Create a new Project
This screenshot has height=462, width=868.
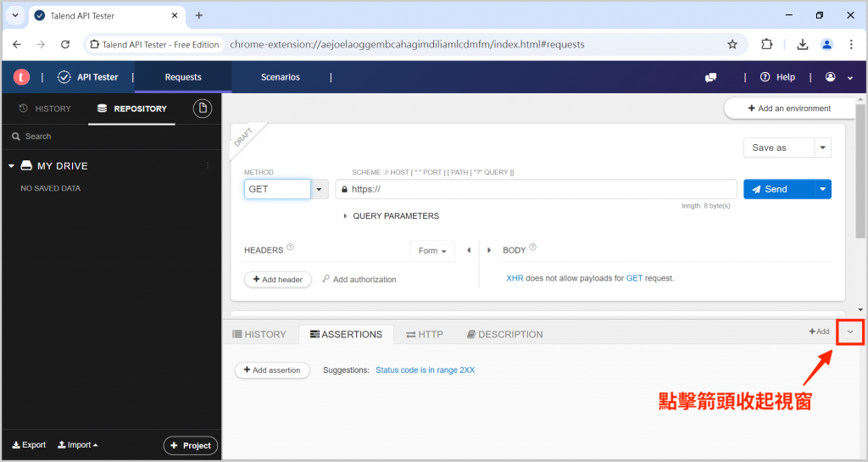click(191, 445)
